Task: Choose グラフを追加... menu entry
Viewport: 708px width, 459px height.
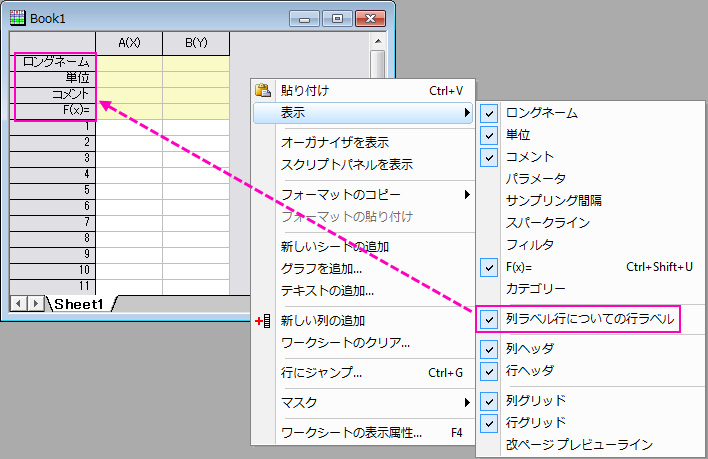Action: tap(363, 269)
